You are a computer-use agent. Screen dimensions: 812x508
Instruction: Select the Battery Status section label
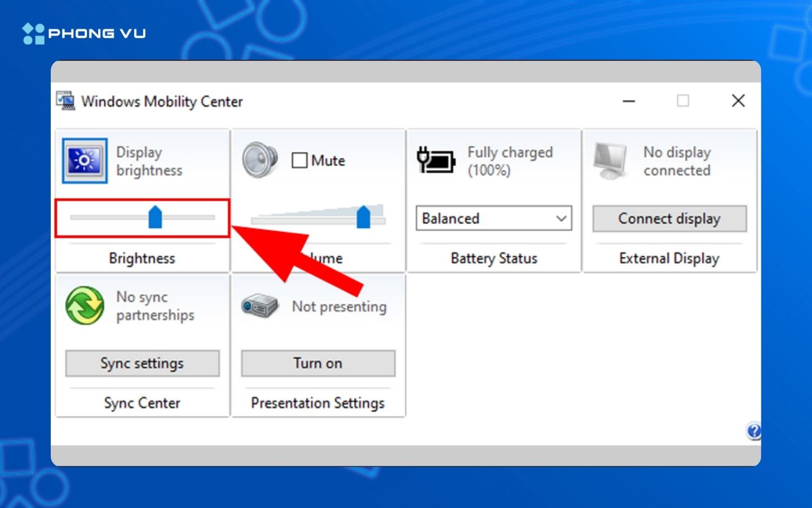click(493, 258)
